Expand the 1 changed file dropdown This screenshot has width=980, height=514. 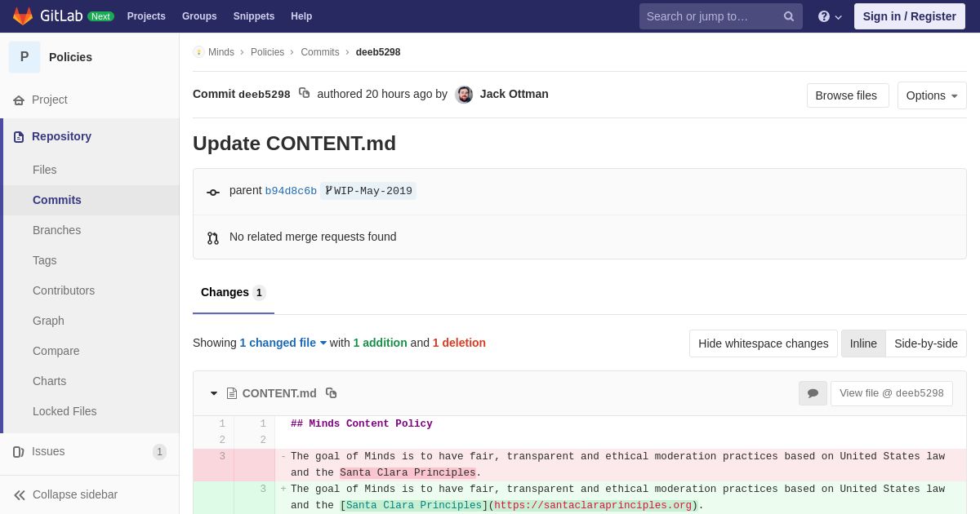pyautogui.click(x=283, y=343)
